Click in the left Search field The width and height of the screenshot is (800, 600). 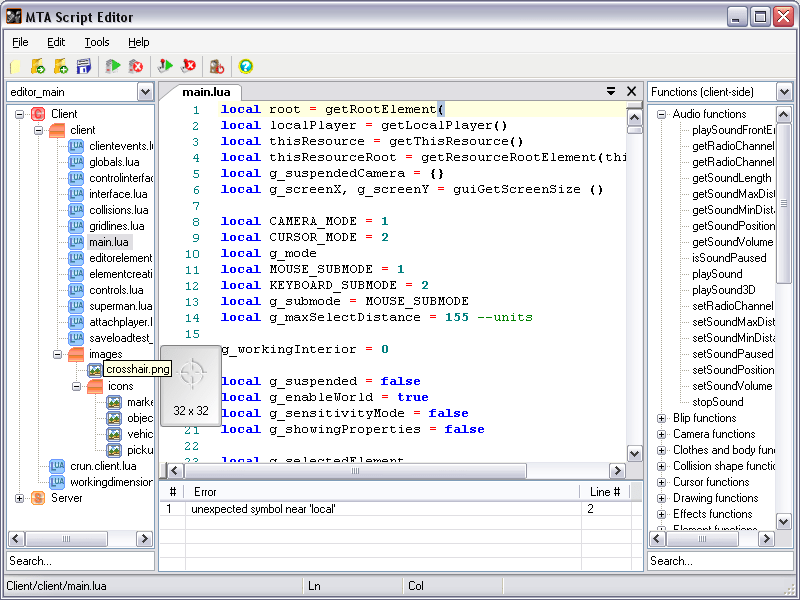(80, 561)
